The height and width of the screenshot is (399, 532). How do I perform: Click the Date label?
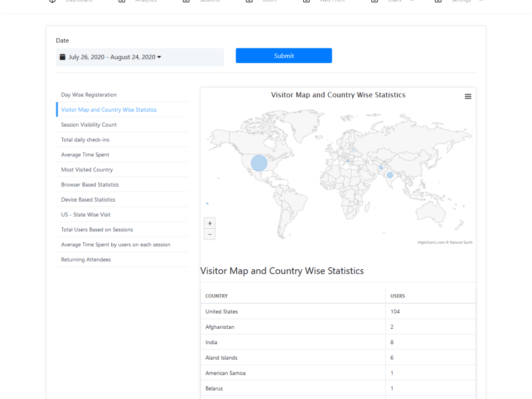62,40
